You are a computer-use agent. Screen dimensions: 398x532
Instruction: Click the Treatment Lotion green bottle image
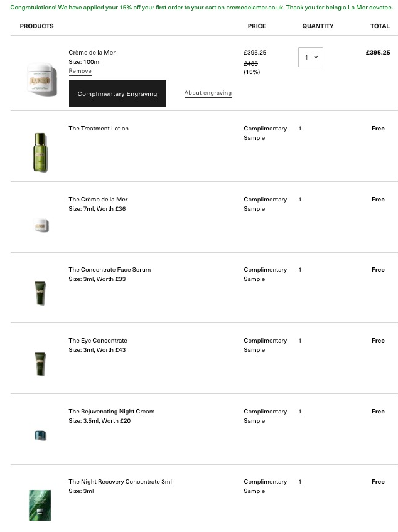coord(40,152)
